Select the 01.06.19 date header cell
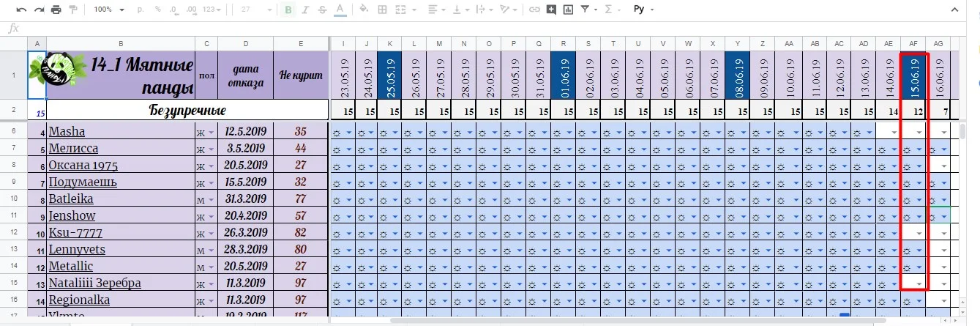Image resolution: width=980 pixels, height=326 pixels. click(564, 75)
